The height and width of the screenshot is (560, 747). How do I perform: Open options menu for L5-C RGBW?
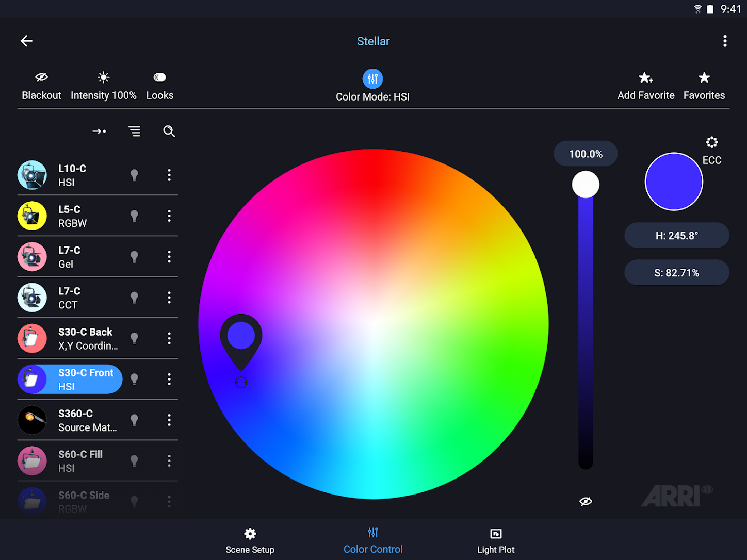(169, 216)
